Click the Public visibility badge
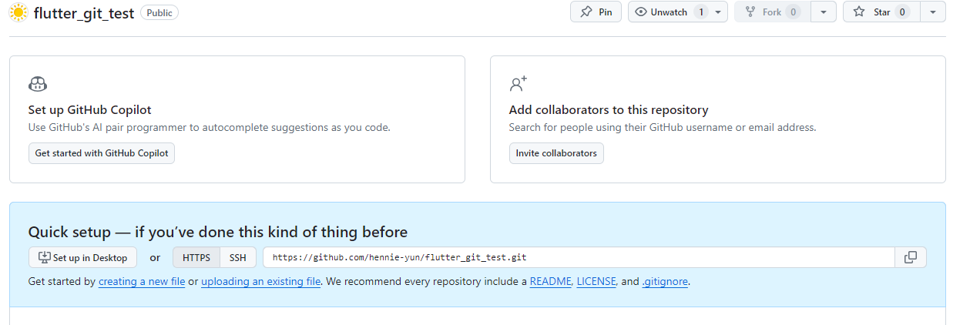Image resolution: width=980 pixels, height=325 pixels. coord(159,13)
